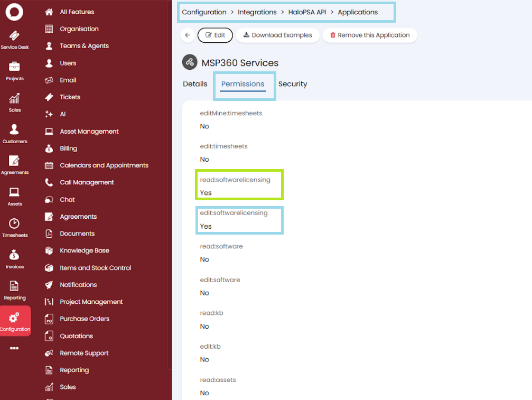Screen dimensions: 532x400
Task: Go back using the left arrow button
Action: tap(188, 35)
